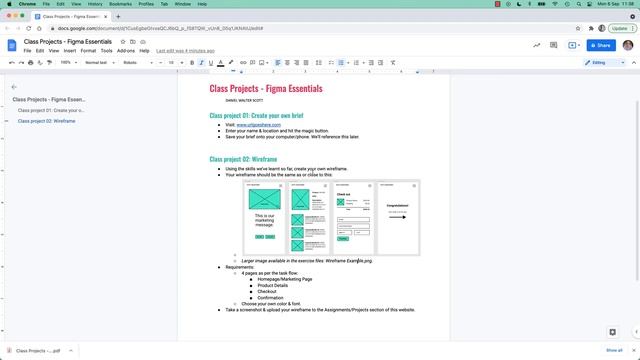Set justified text alignment
Image resolution: width=640 pixels, height=360 pixels.
click(306, 63)
